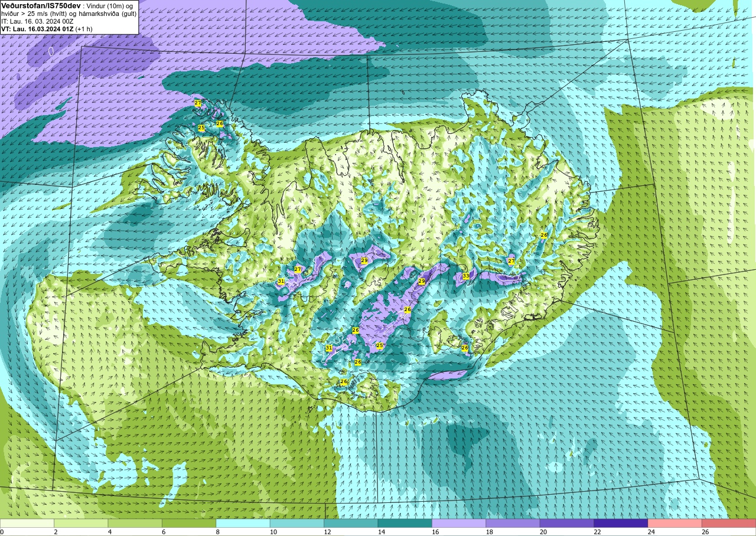This screenshot has width=756, height=536.
Task: Click the legend scale number "12"
Action: click(x=327, y=532)
